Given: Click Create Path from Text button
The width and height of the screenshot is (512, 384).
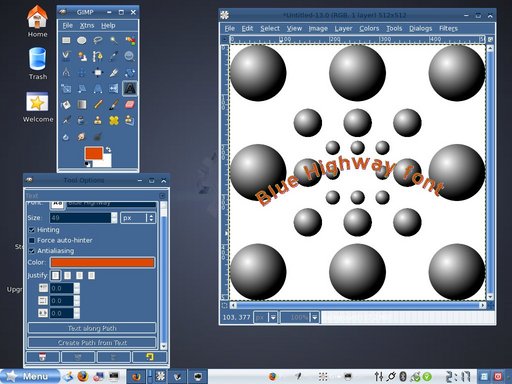Looking at the screenshot, I should 92,343.
